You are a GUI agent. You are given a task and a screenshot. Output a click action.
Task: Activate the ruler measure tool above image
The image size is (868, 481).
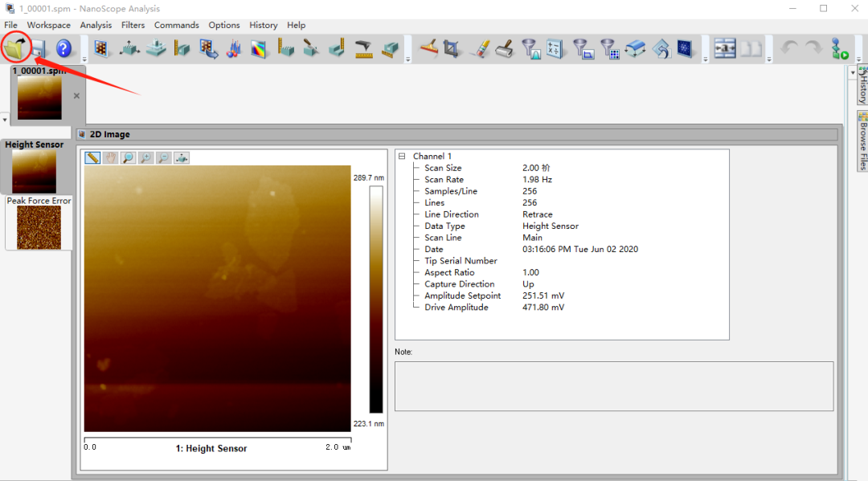pyautogui.click(x=92, y=158)
